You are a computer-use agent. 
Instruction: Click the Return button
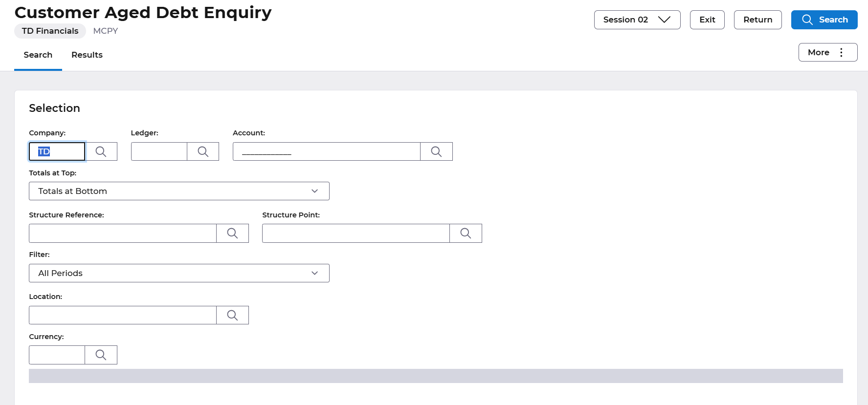coord(757,20)
